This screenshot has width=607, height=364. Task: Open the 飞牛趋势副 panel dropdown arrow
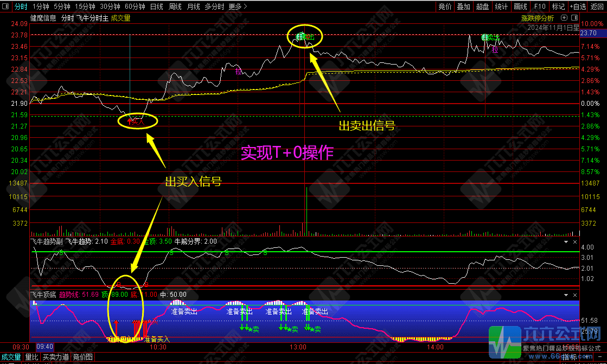coord(566,241)
